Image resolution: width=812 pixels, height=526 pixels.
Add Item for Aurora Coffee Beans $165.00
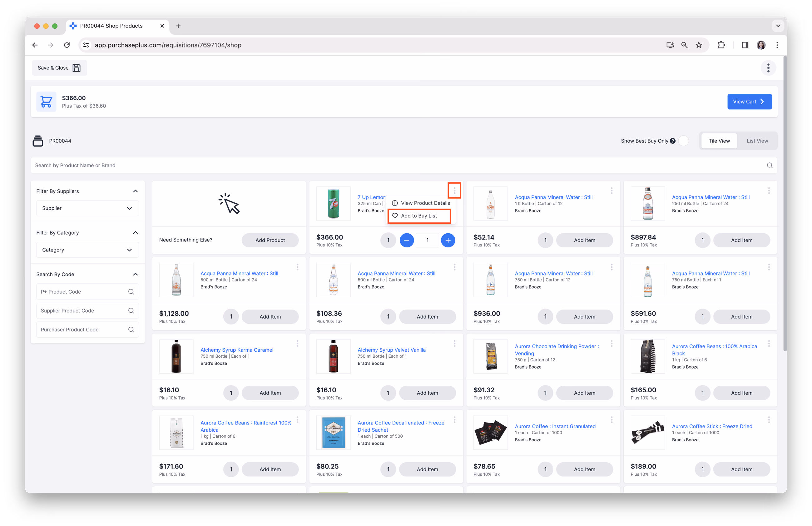741,393
